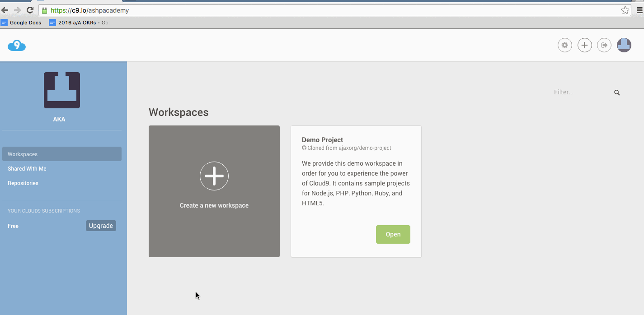
Task: Go to Repositories in sidebar
Action: coord(23,183)
